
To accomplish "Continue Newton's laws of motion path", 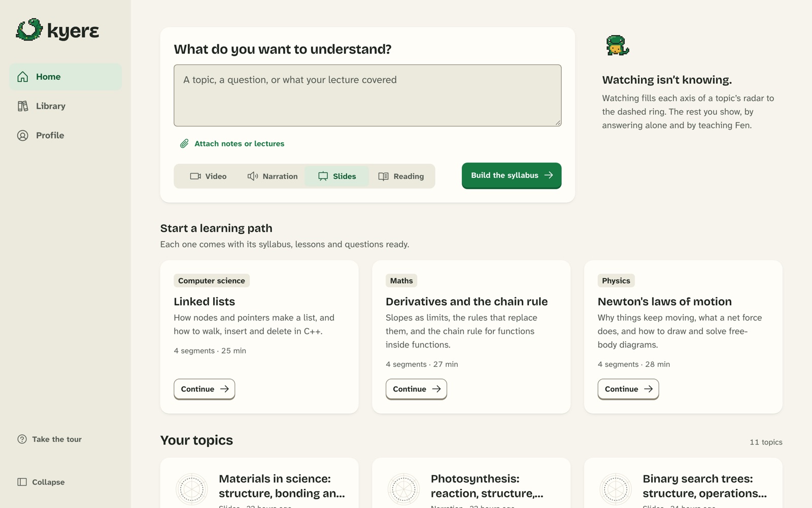I will (628, 389).
